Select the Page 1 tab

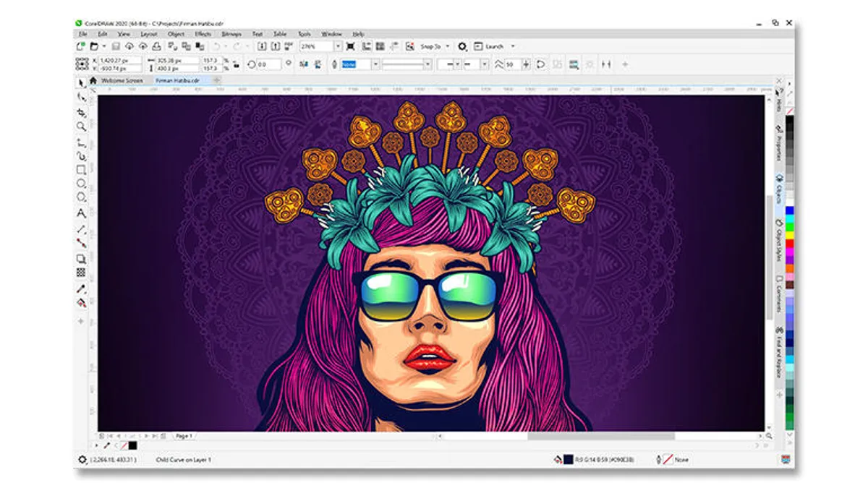click(x=184, y=436)
